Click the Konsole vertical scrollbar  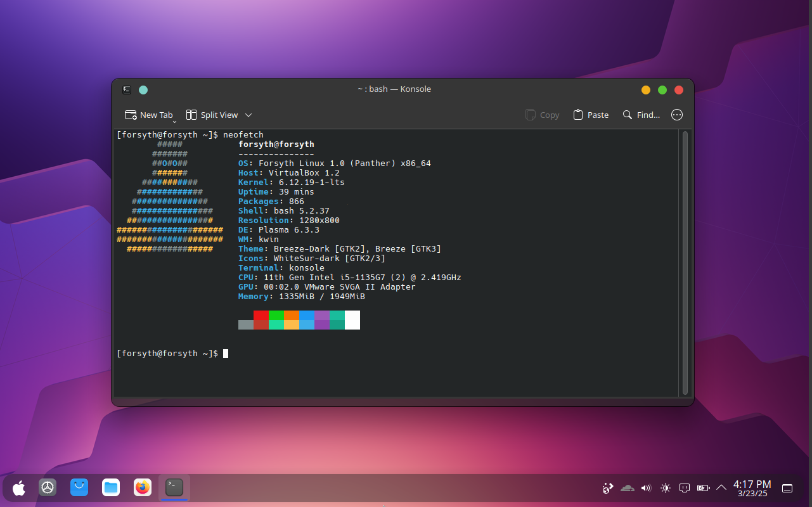685,262
